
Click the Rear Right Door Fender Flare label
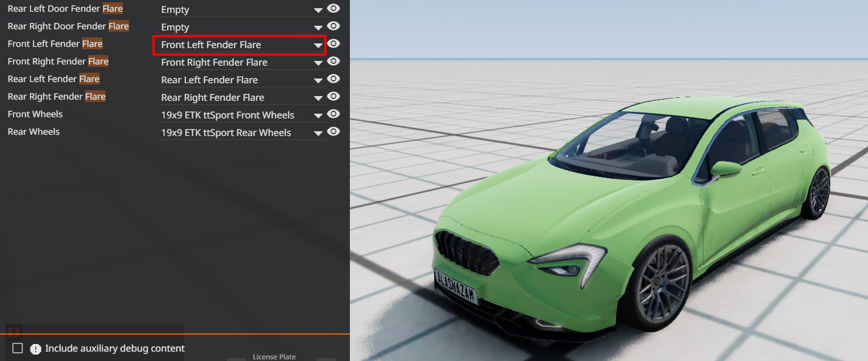click(68, 26)
